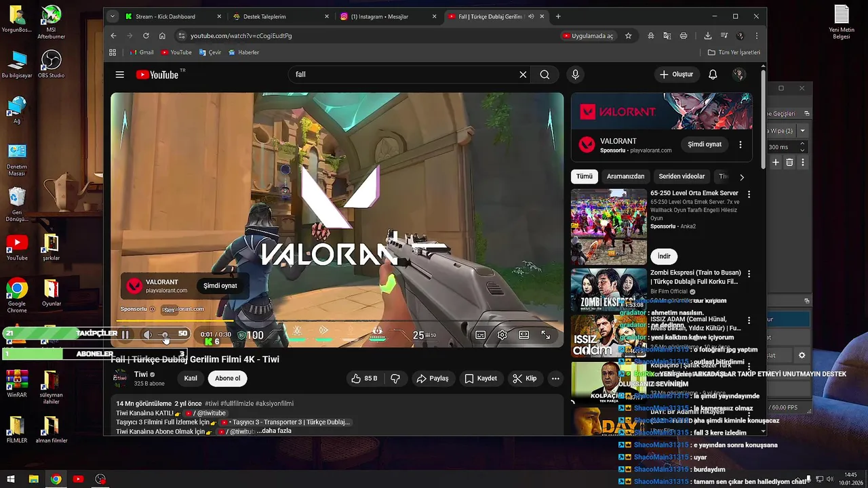The height and width of the screenshot is (488, 868).
Task: Open the YouTube hamburger guide menu
Action: point(120,75)
